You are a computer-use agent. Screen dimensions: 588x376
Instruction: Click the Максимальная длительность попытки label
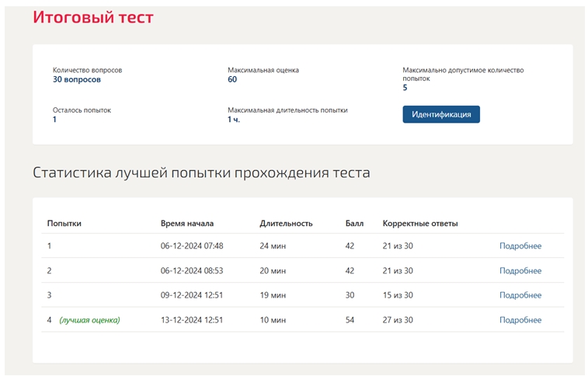click(287, 110)
